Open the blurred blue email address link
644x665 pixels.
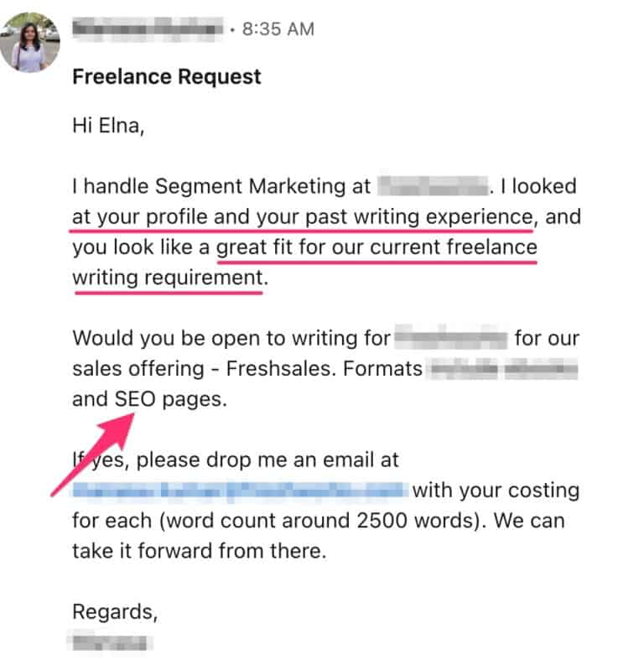pyautogui.click(x=239, y=491)
